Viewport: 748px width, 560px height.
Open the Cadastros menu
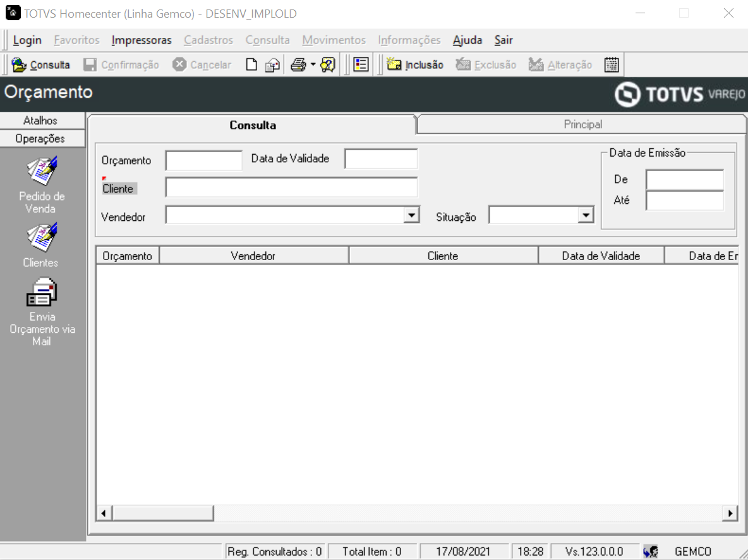208,40
